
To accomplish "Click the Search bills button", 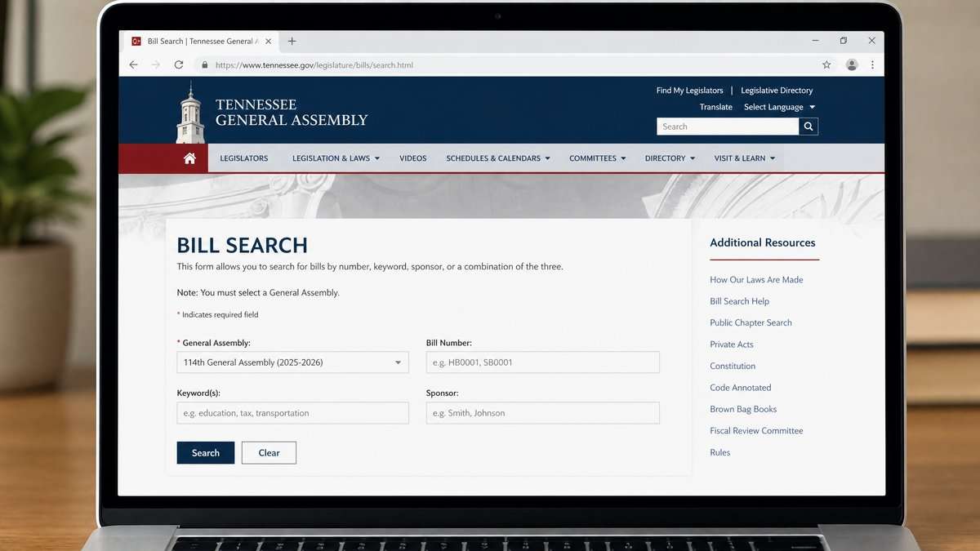I will (x=206, y=453).
